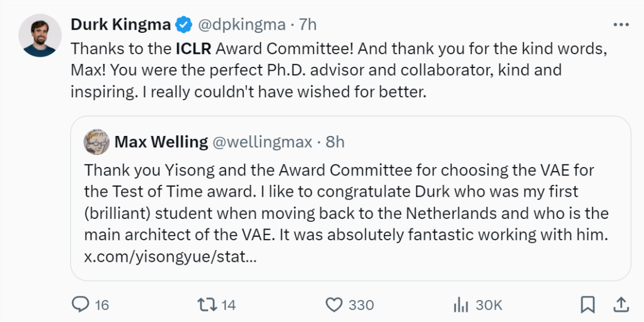This screenshot has width=644, height=322.
Task: Click the share upload icon
Action: pyautogui.click(x=621, y=305)
